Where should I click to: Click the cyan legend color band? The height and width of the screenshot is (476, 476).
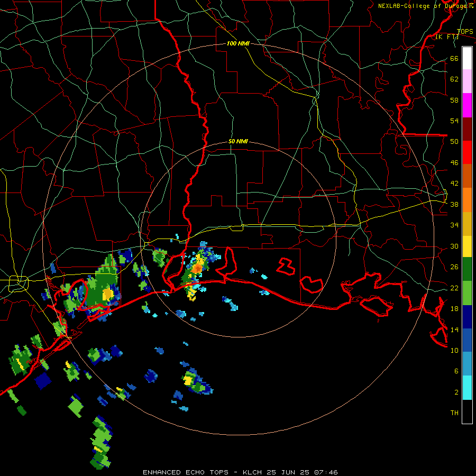pos(467,388)
